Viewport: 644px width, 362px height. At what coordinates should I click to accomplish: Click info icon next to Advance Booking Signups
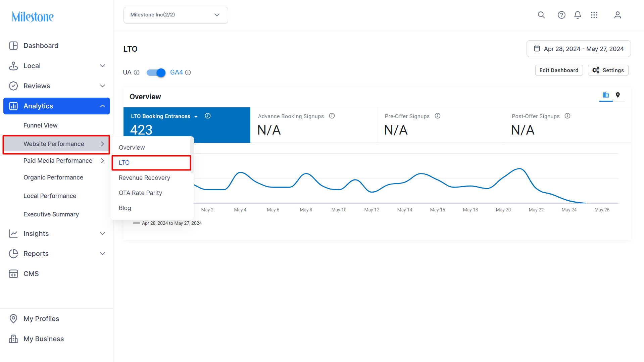332,116
